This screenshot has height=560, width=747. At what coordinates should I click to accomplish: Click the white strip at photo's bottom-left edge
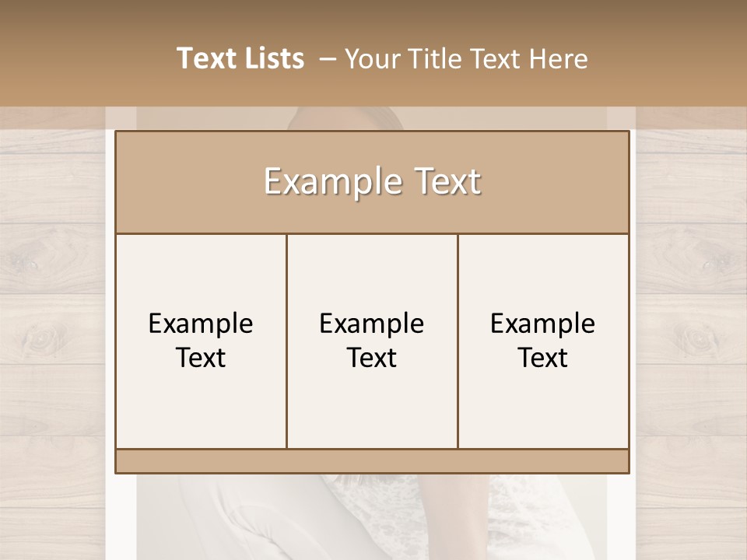pos(121,517)
